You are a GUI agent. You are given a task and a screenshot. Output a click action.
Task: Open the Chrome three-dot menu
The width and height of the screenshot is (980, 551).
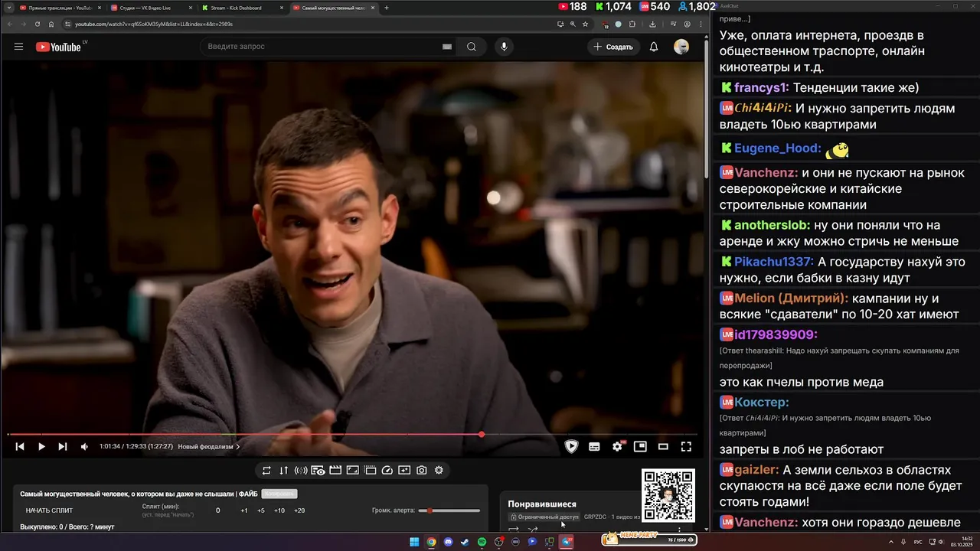coord(700,24)
